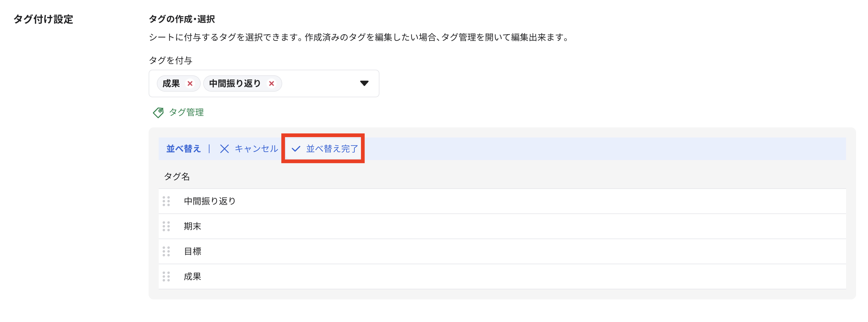868x322 pixels.
Task: Open the tag selection dropdown arrow
Action: click(x=364, y=83)
